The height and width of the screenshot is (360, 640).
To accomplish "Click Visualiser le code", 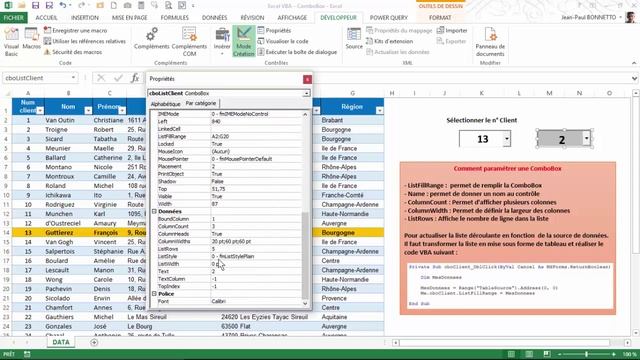I will (x=283, y=41).
